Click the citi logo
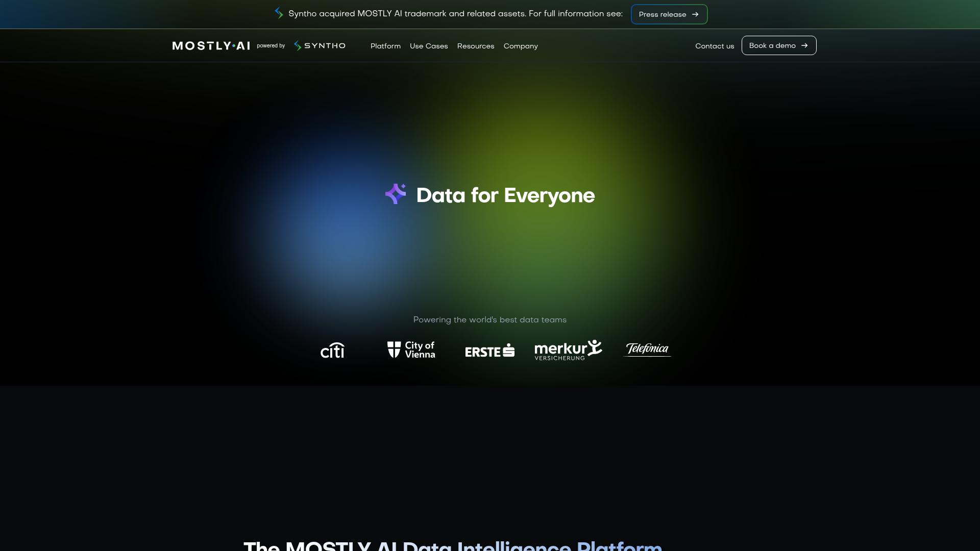The height and width of the screenshot is (551, 980). 332,350
